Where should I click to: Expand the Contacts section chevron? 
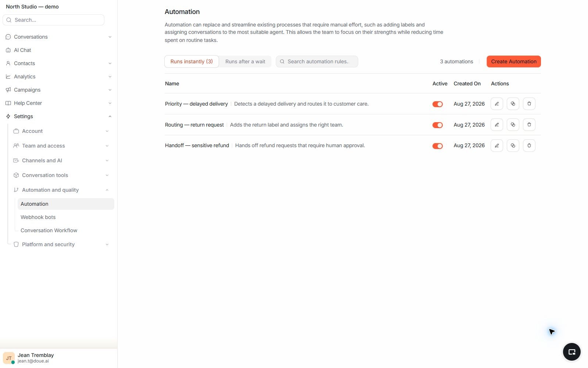coord(110,63)
